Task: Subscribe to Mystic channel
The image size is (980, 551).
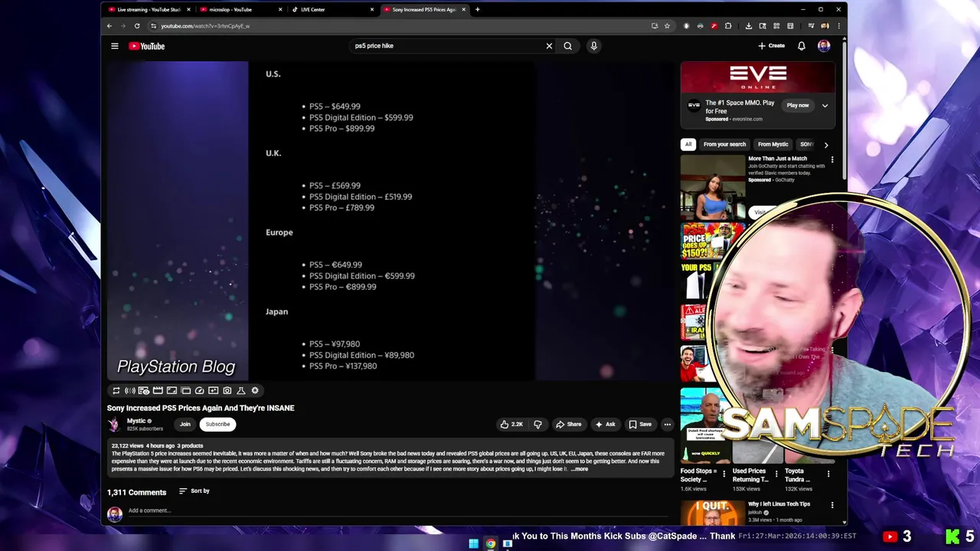Action: 217,424
